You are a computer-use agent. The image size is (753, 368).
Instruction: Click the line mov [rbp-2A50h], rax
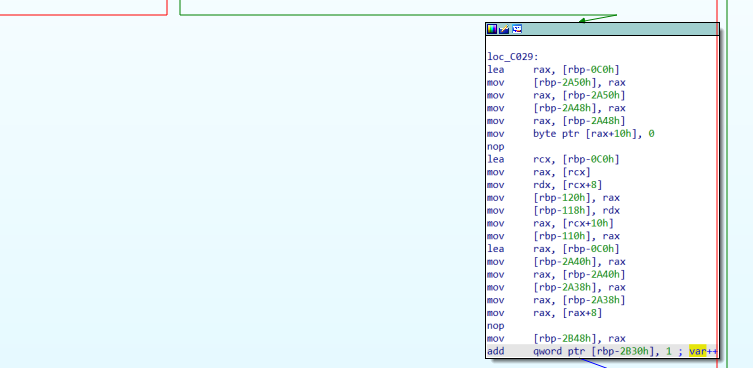[556, 82]
